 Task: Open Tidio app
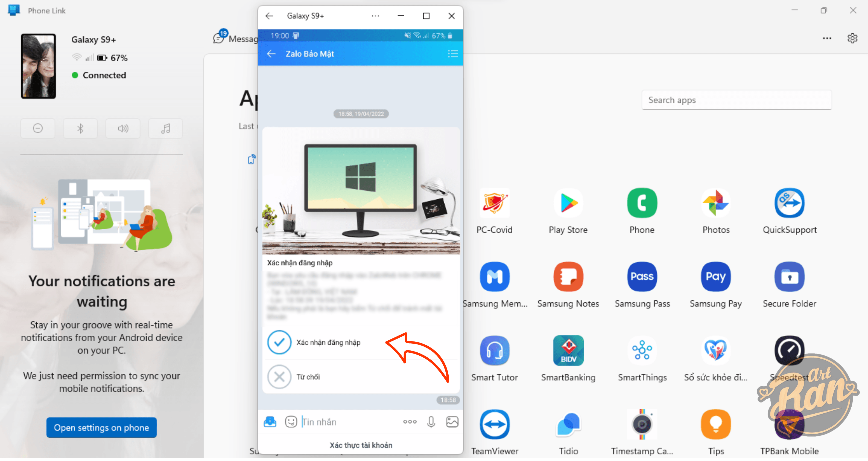(568, 425)
